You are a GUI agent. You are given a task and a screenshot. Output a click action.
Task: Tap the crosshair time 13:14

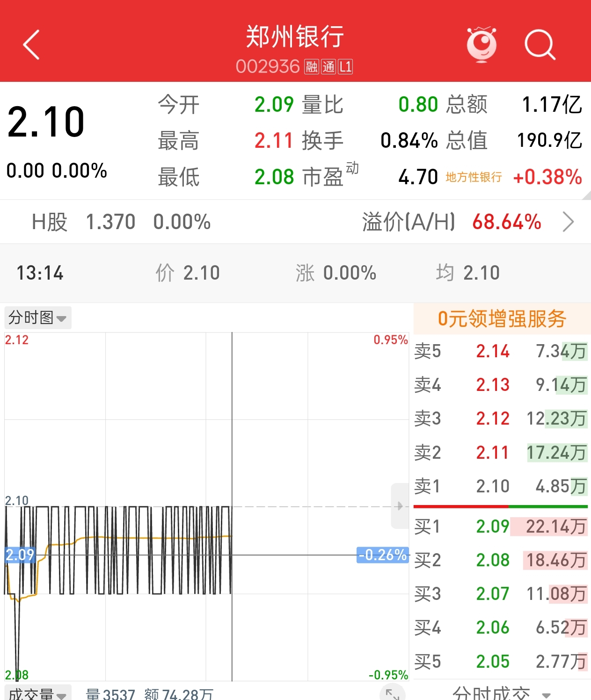40,273
